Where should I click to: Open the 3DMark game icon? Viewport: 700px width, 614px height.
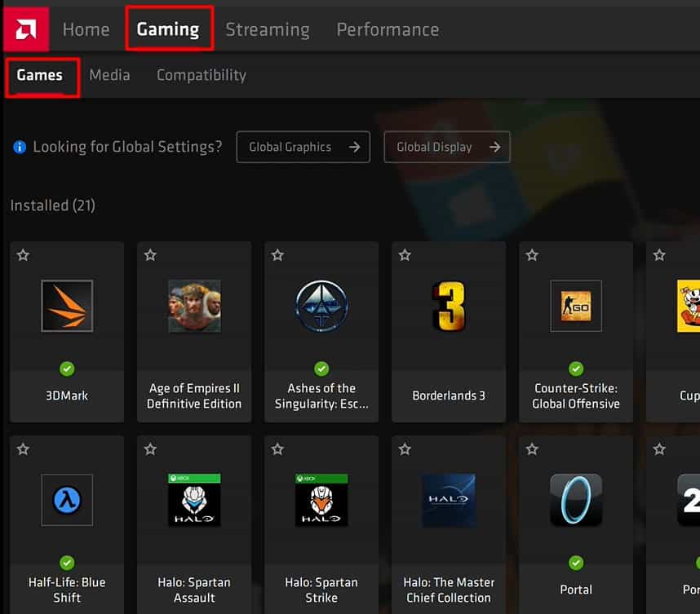coord(67,306)
